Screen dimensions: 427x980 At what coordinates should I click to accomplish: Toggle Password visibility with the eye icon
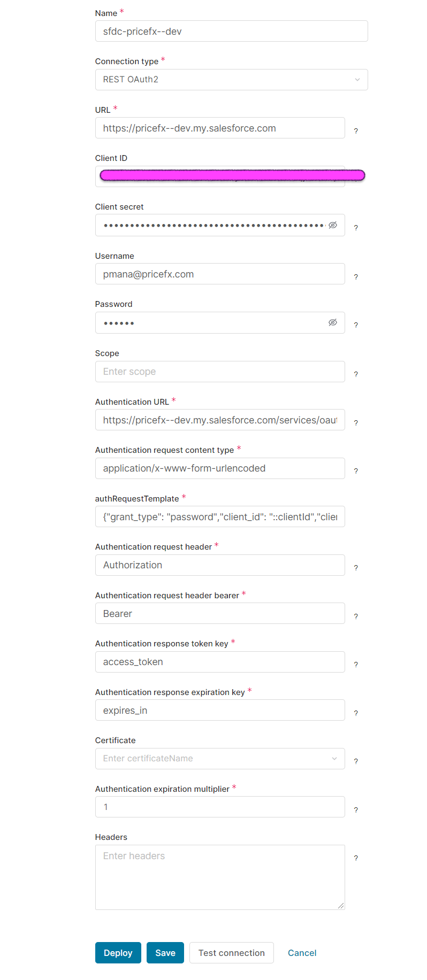(x=333, y=322)
